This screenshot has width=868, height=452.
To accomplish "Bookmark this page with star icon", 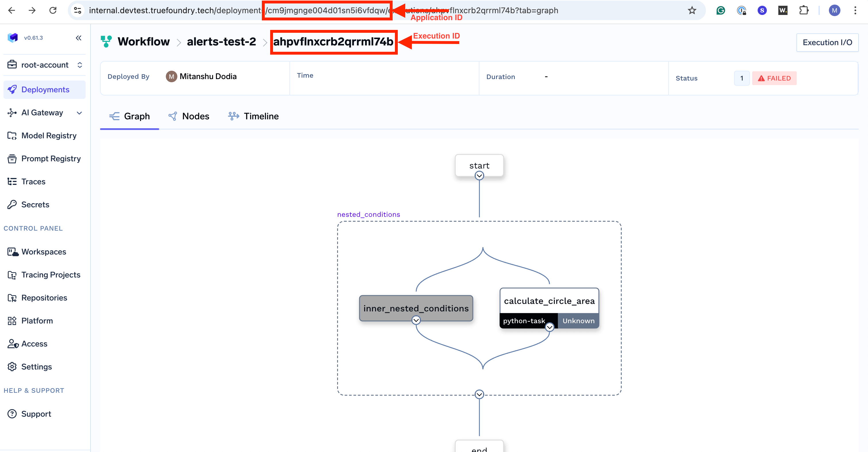I will (x=692, y=10).
